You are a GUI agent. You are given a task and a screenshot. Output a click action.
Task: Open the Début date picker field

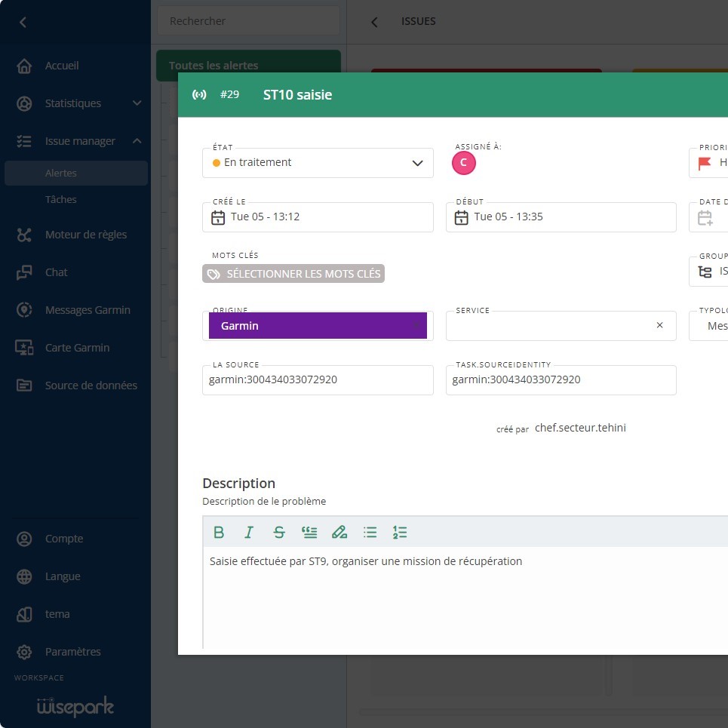(561, 217)
